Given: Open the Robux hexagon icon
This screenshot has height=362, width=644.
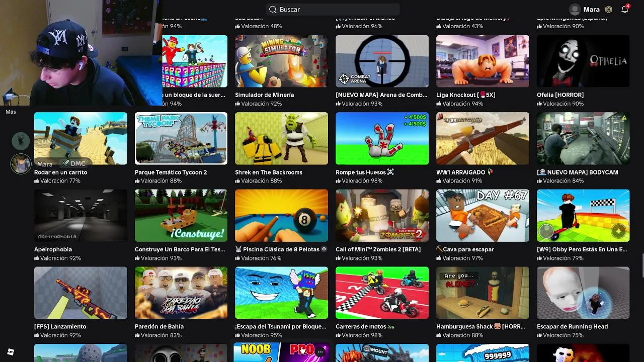Looking at the screenshot, I should pos(609,10).
